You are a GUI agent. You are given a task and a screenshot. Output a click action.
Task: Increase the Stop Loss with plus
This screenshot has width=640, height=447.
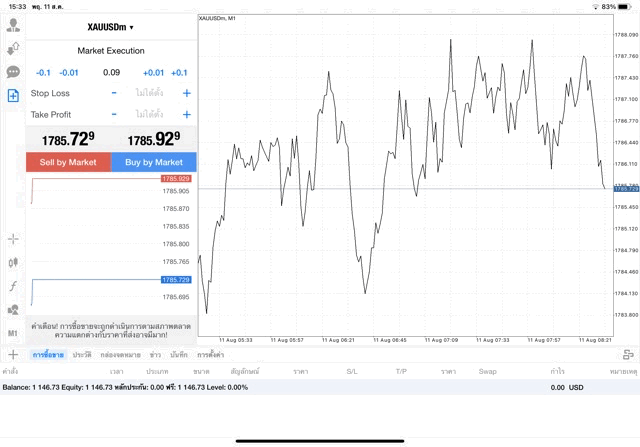186,93
